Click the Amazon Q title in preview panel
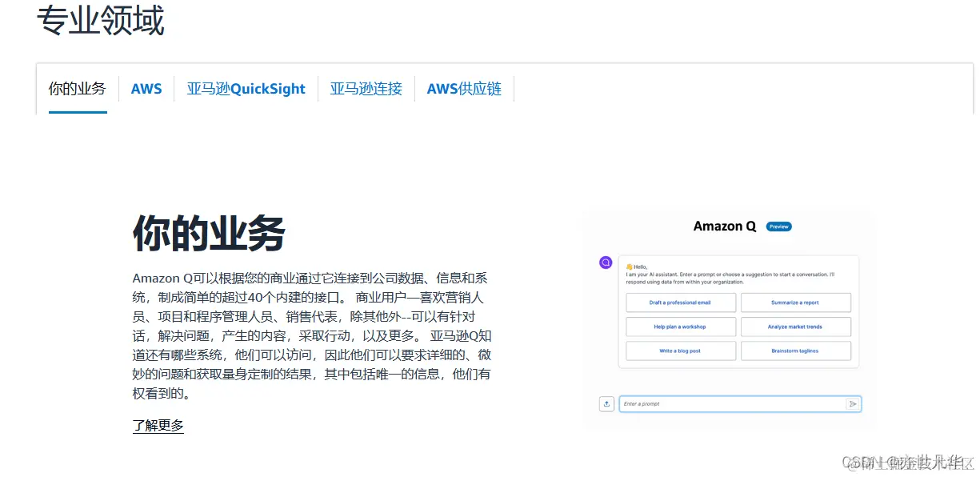 click(725, 226)
